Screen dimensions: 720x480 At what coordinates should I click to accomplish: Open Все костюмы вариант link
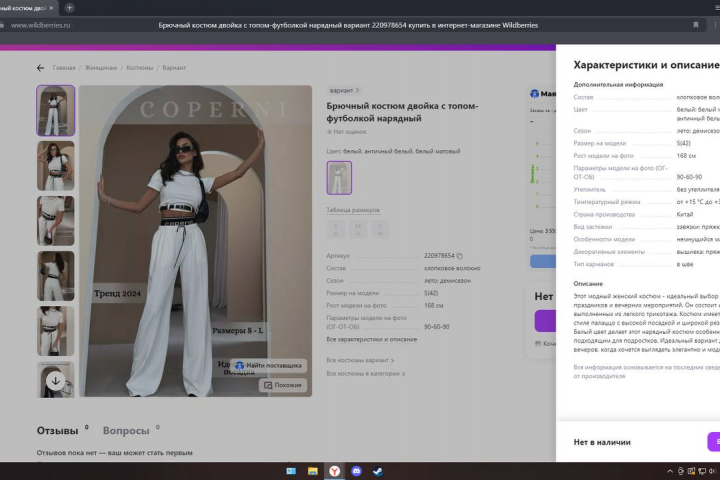[360, 361]
